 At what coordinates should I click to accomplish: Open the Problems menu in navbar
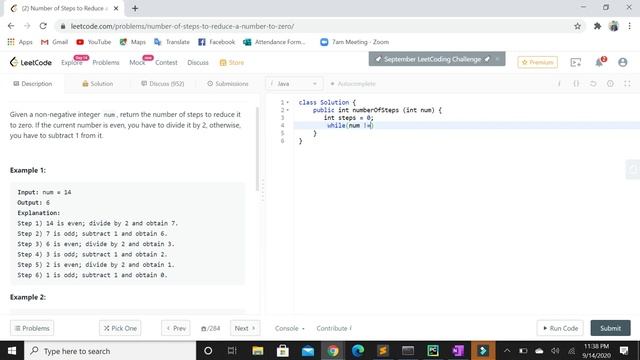coord(106,62)
